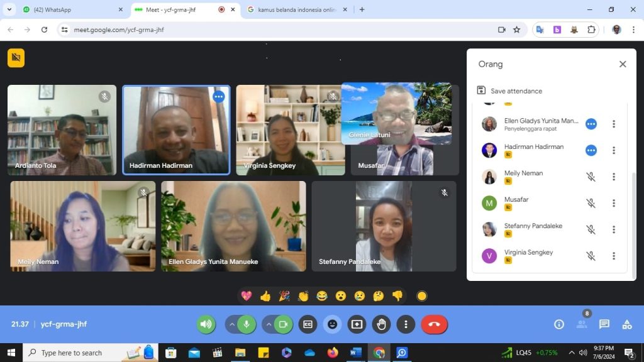Leave the call with red hang-up button
644x362 pixels.
coord(434,324)
